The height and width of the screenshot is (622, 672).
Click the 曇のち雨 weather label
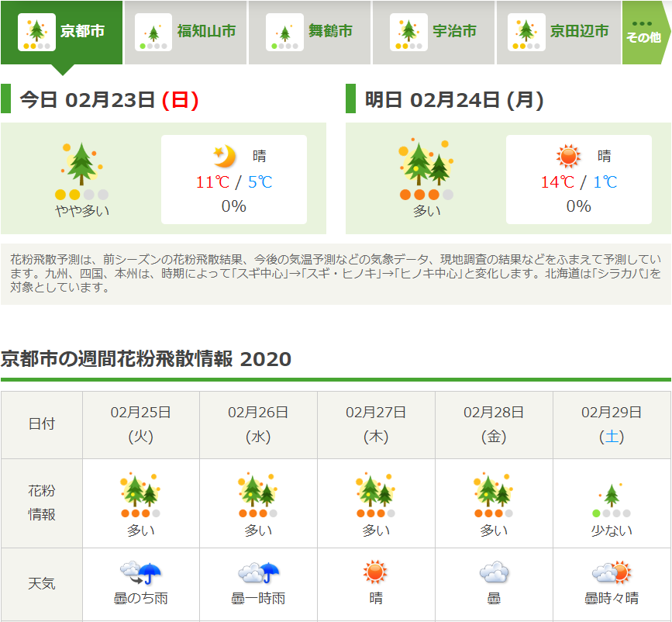pyautogui.click(x=140, y=598)
